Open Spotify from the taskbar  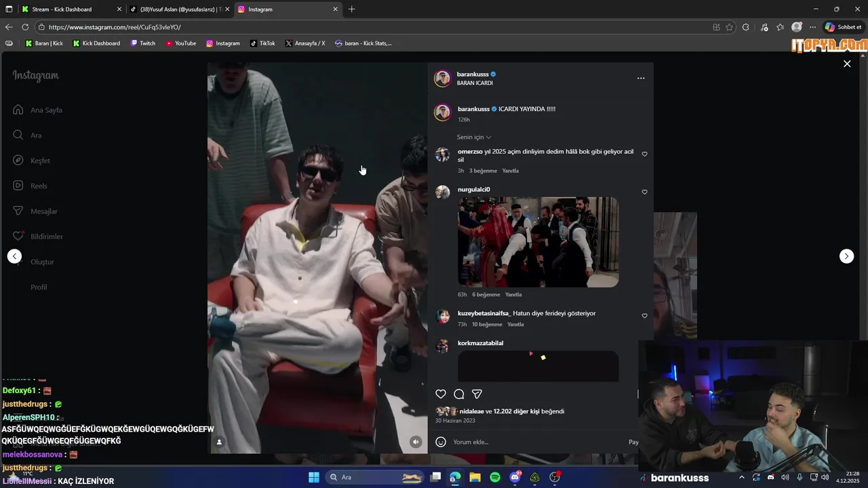coord(495,477)
